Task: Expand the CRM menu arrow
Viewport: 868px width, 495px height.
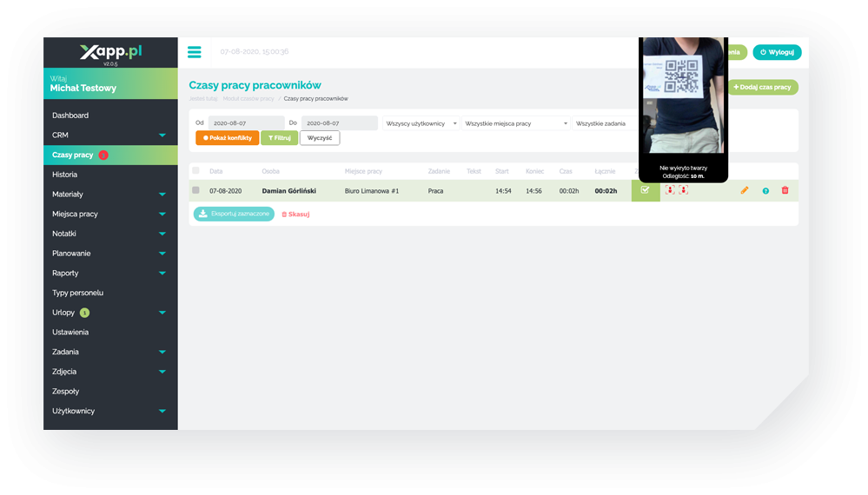Action: pos(162,135)
